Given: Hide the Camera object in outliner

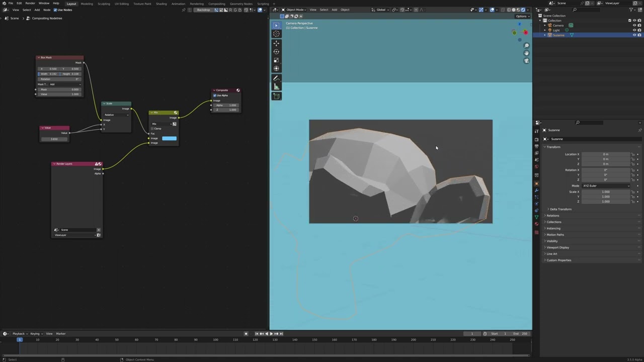Looking at the screenshot, I should [634, 25].
